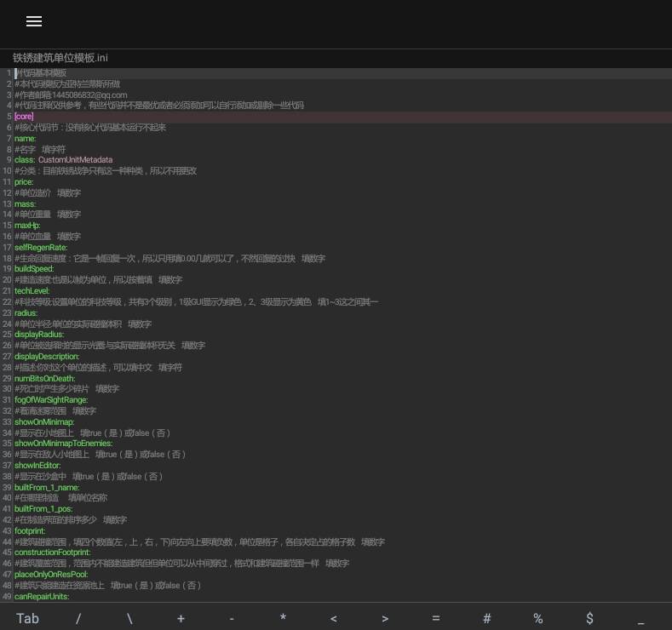Place the cursor on the [core] section line
672x630 pixels.
pyautogui.click(x=24, y=117)
